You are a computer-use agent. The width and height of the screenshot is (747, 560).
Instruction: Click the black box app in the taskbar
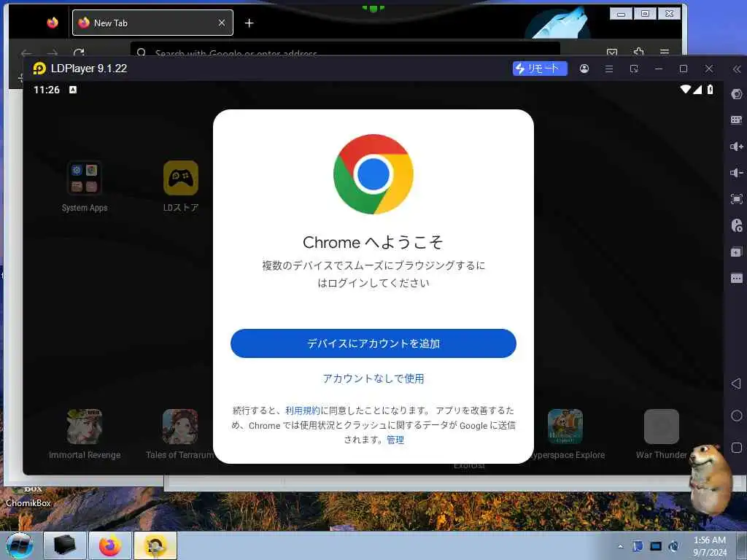[x=65, y=545]
